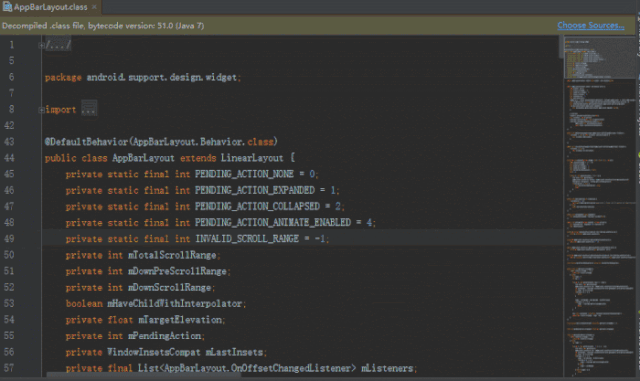
Task: Click the folded /.../ comment placeholder text
Action: 58,45
